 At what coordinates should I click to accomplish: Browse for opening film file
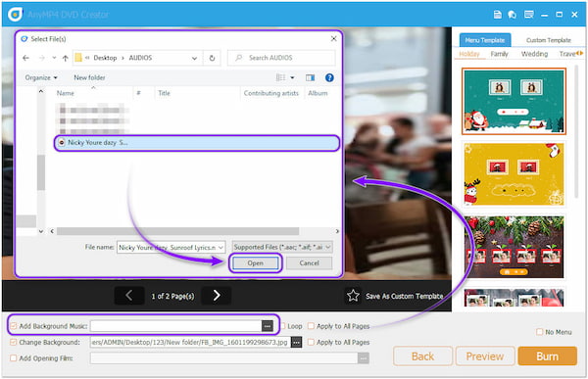point(363,358)
